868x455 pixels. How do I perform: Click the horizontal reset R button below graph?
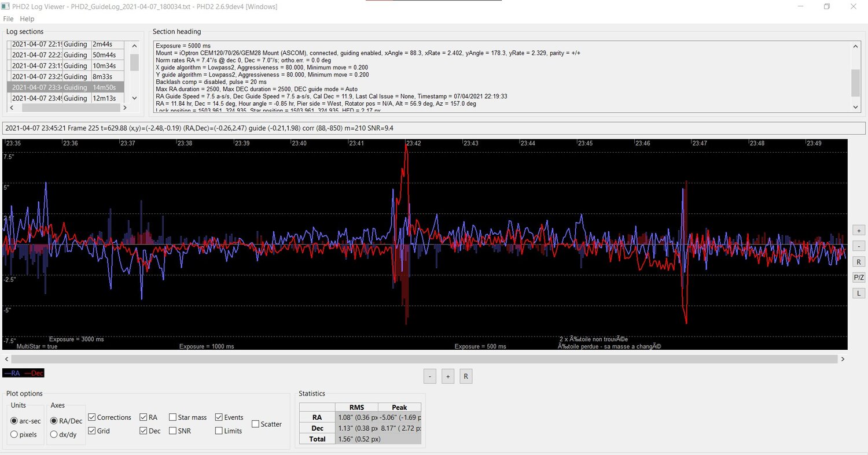(x=466, y=376)
